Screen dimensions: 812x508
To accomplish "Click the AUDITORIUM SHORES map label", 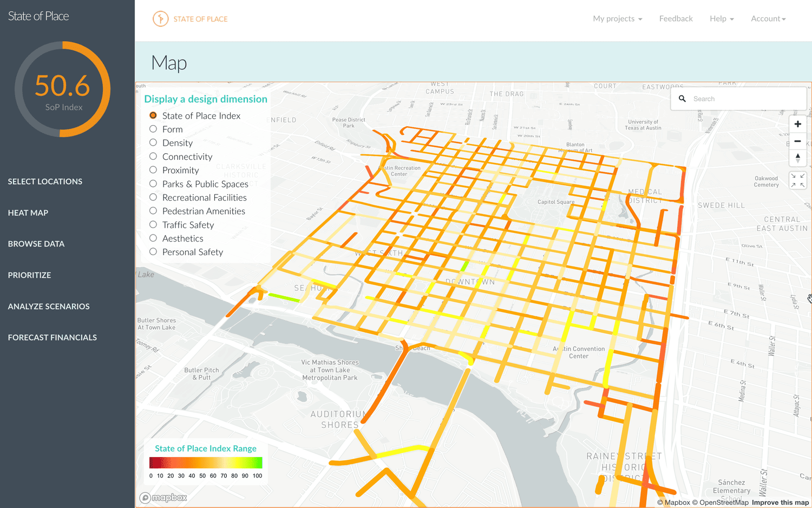I will (340, 420).
